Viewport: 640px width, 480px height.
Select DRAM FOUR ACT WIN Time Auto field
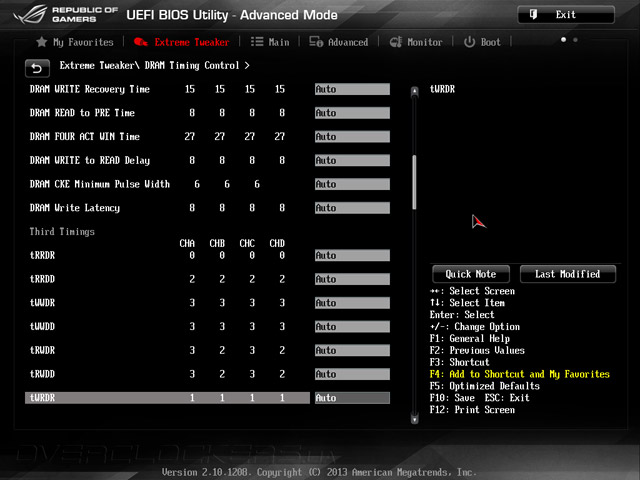tap(352, 137)
